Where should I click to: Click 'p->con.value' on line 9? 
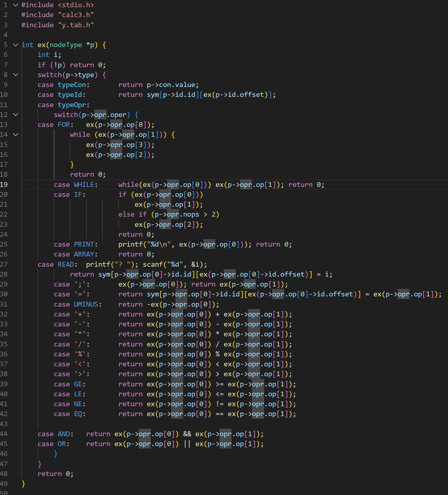coord(171,85)
